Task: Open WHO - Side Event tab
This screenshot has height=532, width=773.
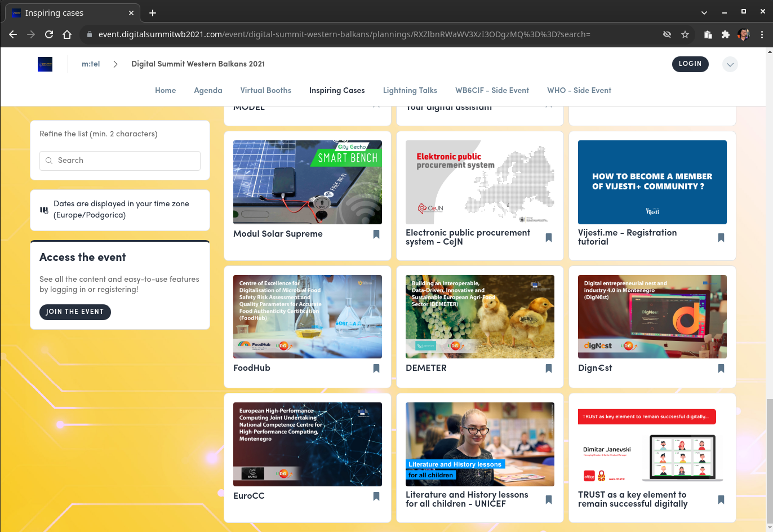Action: 579,90
